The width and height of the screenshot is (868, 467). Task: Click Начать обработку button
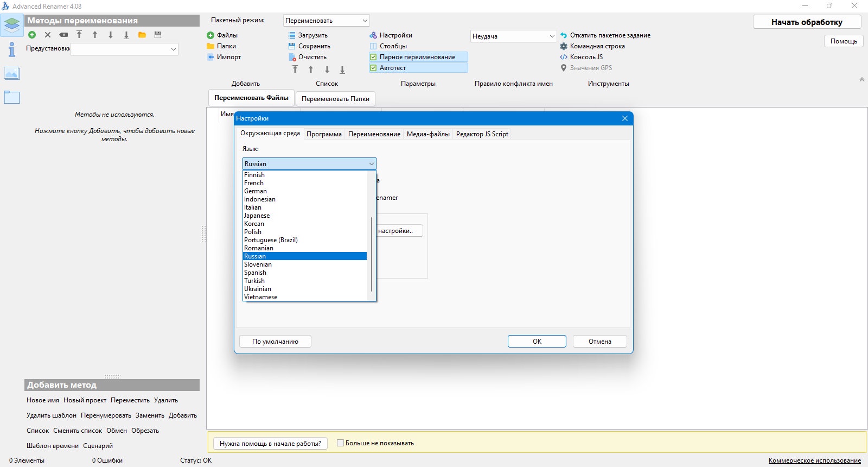click(807, 22)
